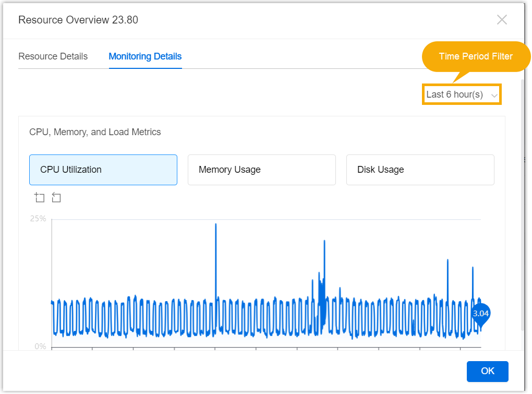The height and width of the screenshot is (394, 532).
Task: Show the Memory Usage chart
Action: pos(261,170)
